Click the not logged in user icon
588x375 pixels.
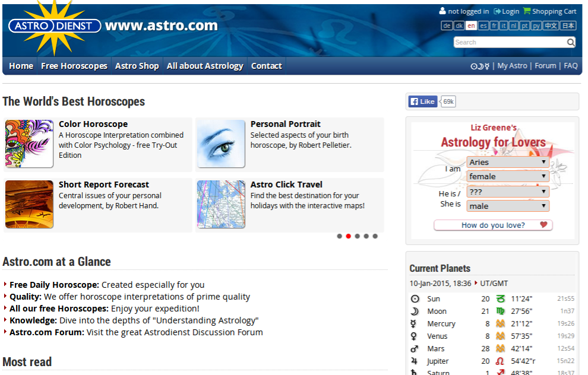442,11
